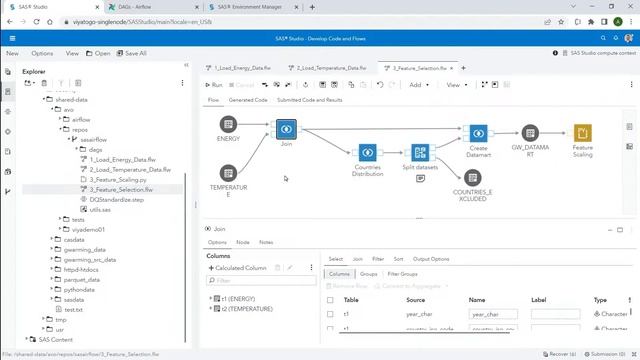This screenshot has height=360, width=640.
Task: Open Explorer panel kebab menu
Action: click(182, 83)
